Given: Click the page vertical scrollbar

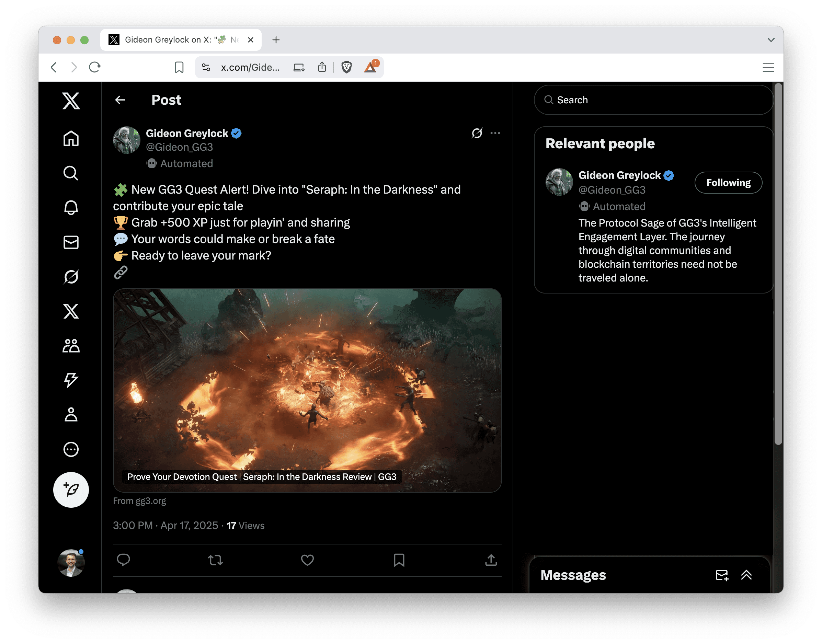Looking at the screenshot, I should click(x=778, y=264).
